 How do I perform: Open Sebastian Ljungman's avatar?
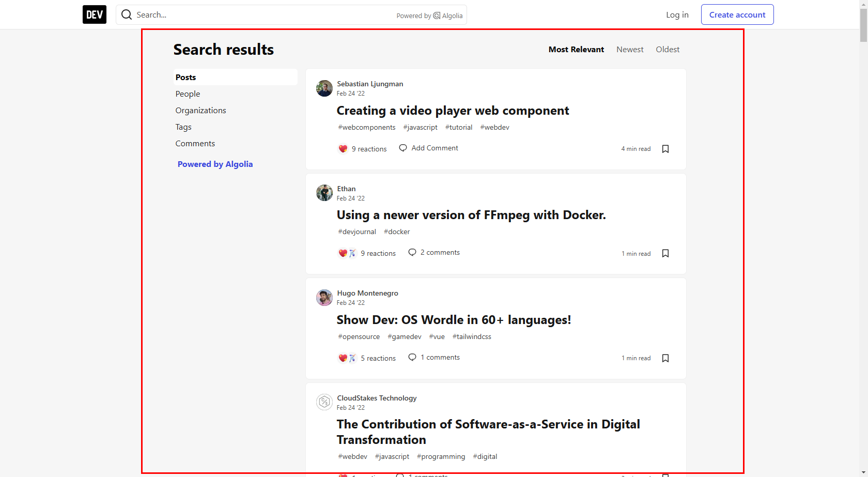[324, 88]
